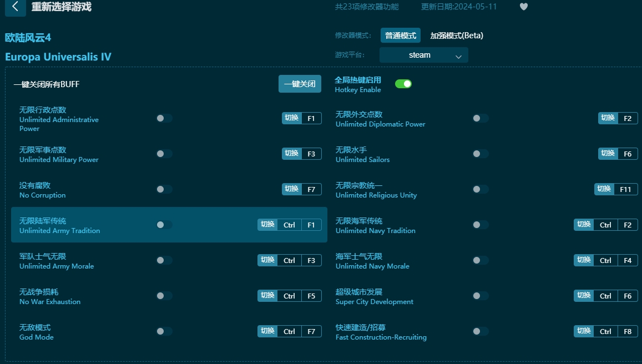Go back with the left arrow icon

click(15, 7)
